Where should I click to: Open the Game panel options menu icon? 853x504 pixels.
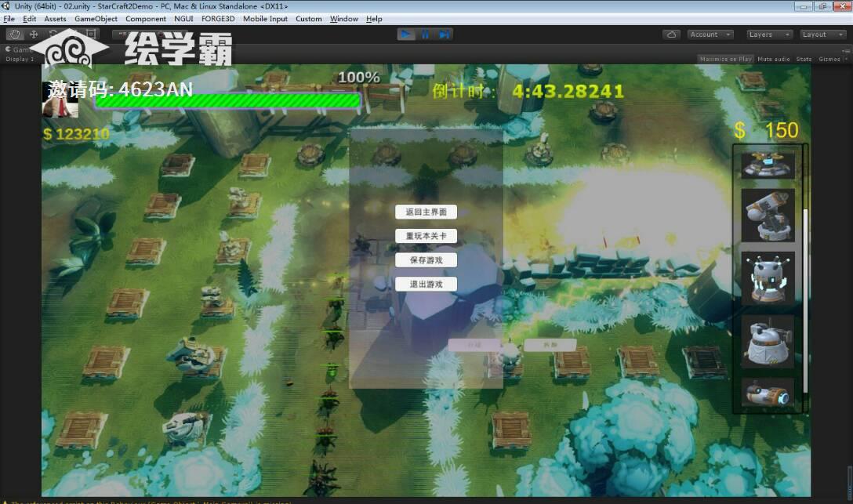845,49
